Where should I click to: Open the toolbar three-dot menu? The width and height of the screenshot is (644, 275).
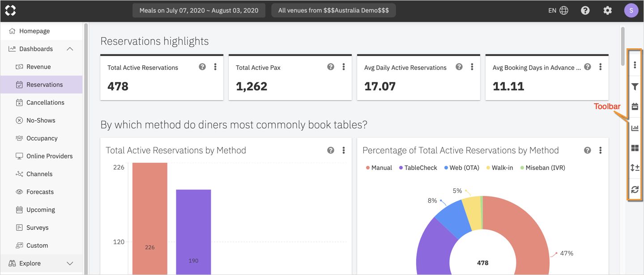pos(635,65)
